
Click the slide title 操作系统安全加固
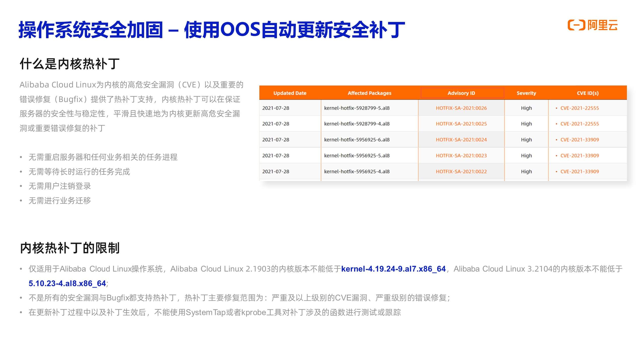click(x=91, y=30)
